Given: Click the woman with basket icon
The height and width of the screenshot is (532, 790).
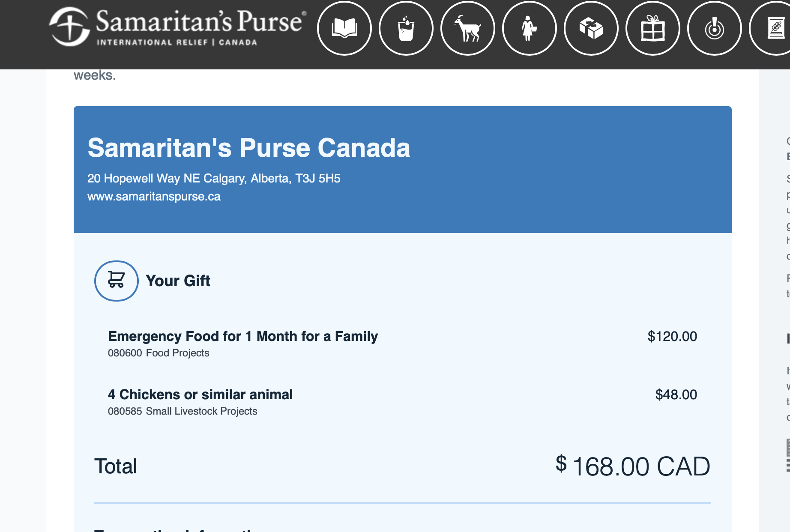Looking at the screenshot, I should [529, 29].
